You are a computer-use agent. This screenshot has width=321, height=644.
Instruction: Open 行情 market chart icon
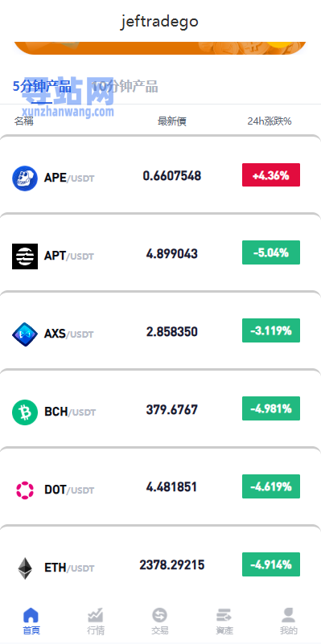[x=96, y=615]
